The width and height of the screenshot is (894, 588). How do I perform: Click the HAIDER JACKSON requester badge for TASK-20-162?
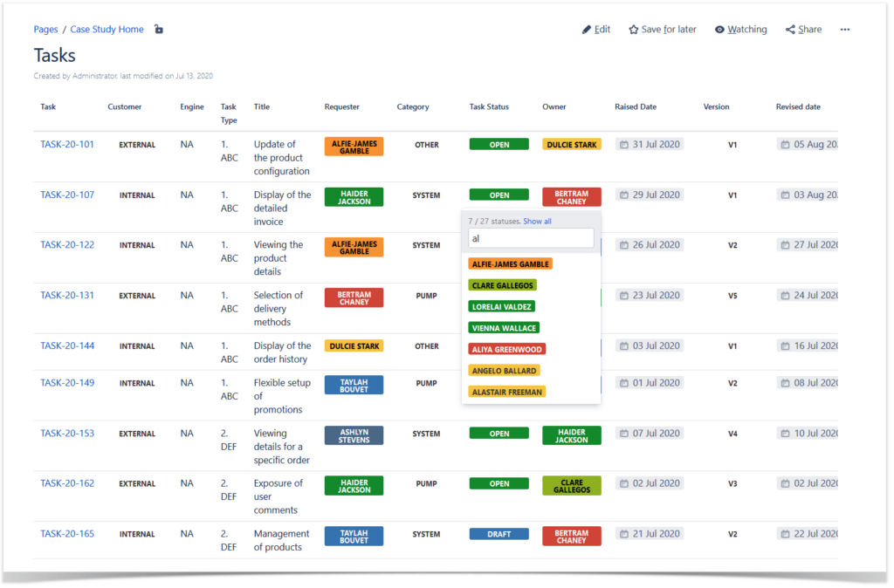[354, 485]
